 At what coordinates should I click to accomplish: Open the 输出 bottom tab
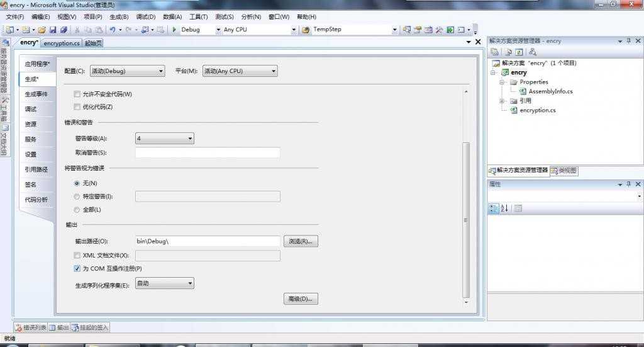click(x=58, y=327)
